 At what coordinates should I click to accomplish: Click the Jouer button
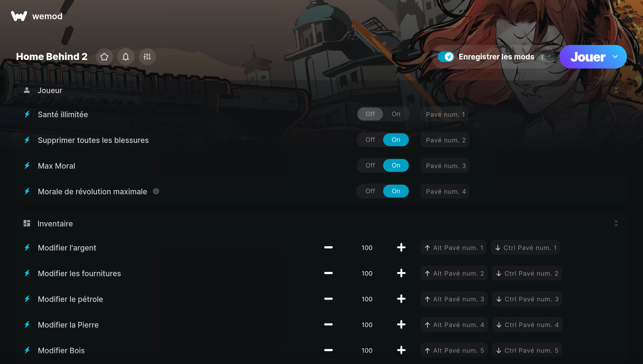click(x=588, y=57)
